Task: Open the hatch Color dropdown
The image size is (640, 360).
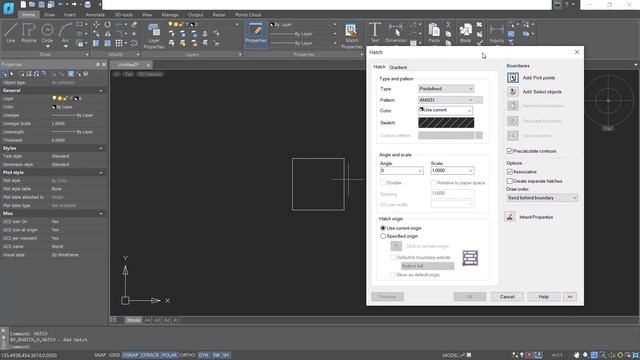Action: [445, 110]
